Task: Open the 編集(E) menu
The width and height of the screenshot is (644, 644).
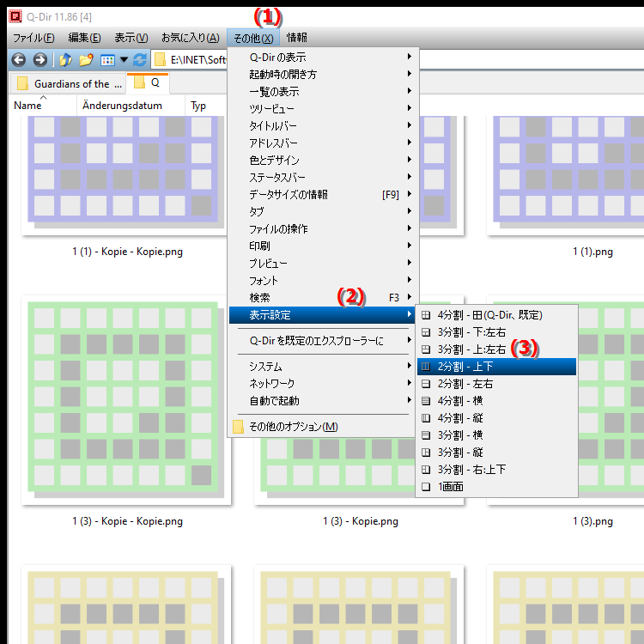Action: (x=84, y=38)
